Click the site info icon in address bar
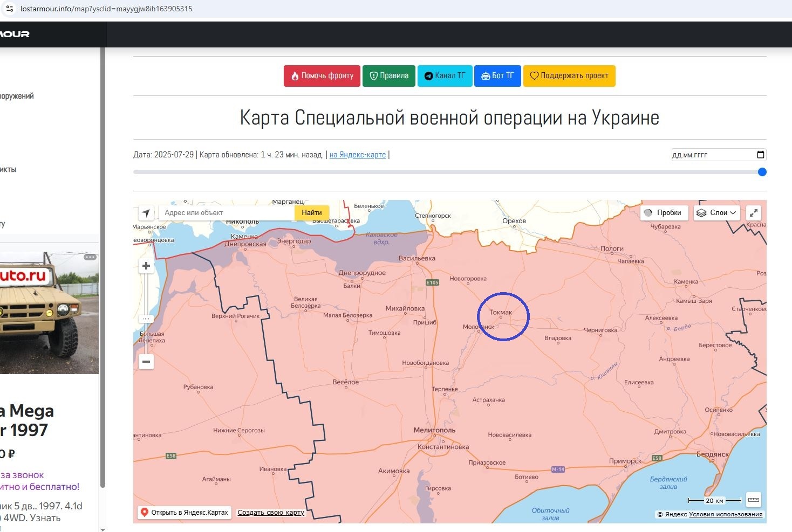This screenshot has width=792, height=532. (x=10, y=9)
